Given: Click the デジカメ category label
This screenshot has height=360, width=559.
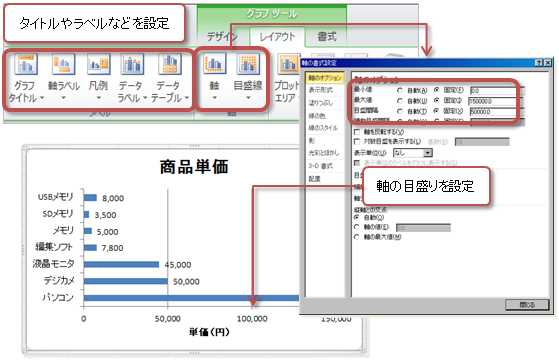Looking at the screenshot, I should point(59,280).
